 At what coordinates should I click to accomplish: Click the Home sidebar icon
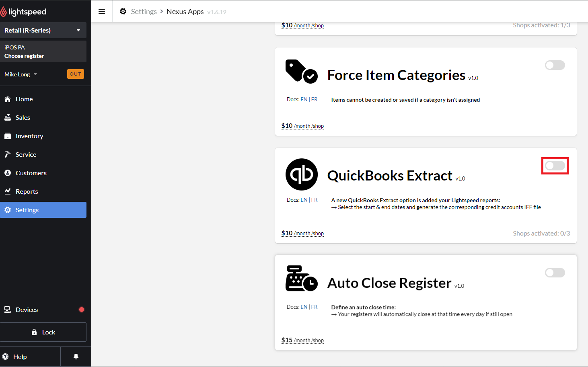[x=7, y=99]
